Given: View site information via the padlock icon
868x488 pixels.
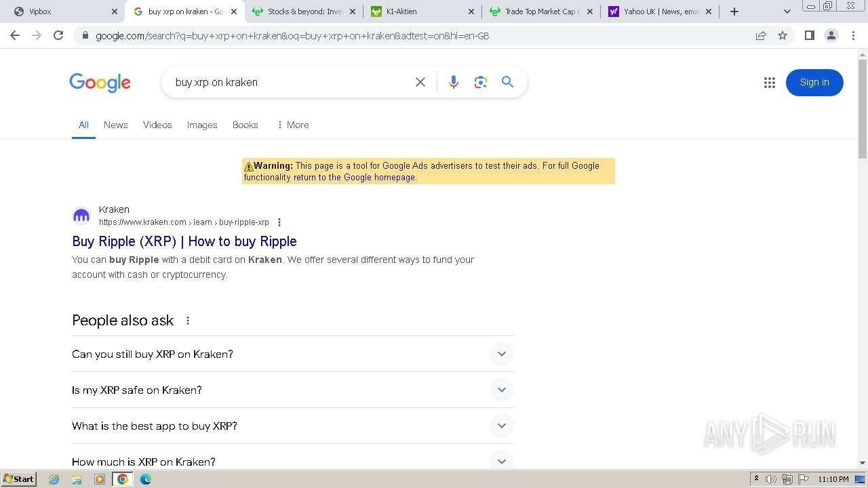Looking at the screenshot, I should (85, 36).
